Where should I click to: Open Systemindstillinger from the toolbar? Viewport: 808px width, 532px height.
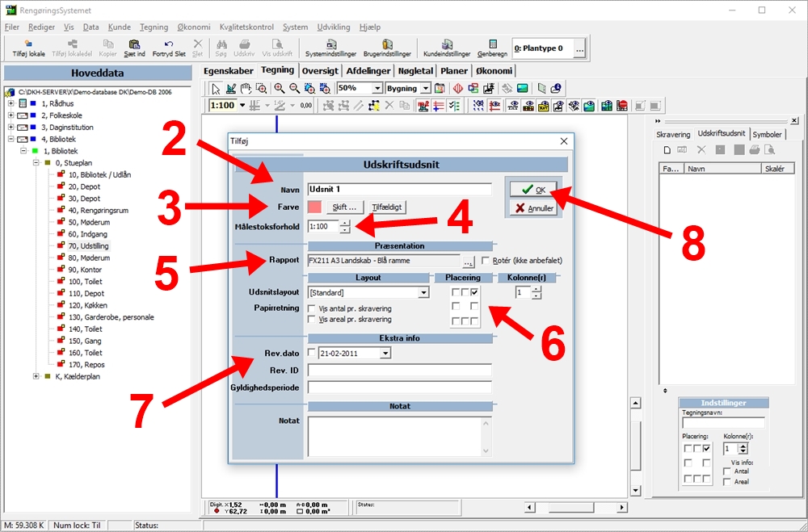click(330, 48)
